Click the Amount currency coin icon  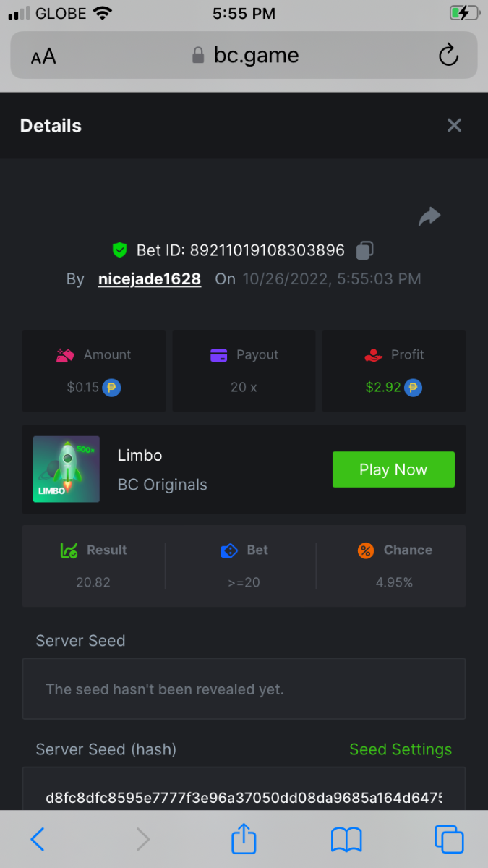pyautogui.click(x=111, y=387)
